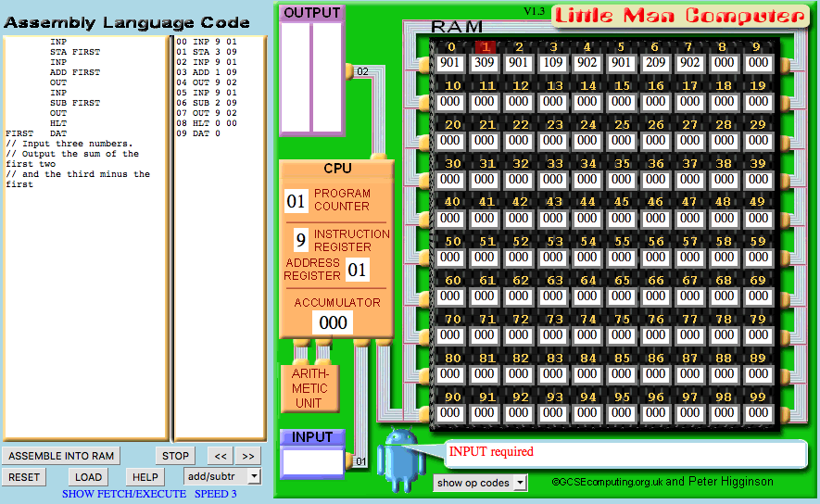
Task: Select RAM cell 5 containing 901
Action: click(x=622, y=63)
